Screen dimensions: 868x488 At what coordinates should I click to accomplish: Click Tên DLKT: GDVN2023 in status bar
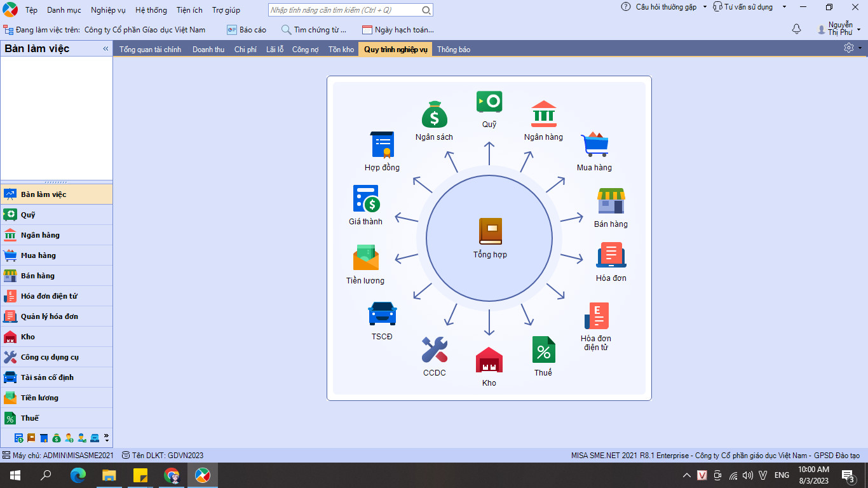pos(163,456)
